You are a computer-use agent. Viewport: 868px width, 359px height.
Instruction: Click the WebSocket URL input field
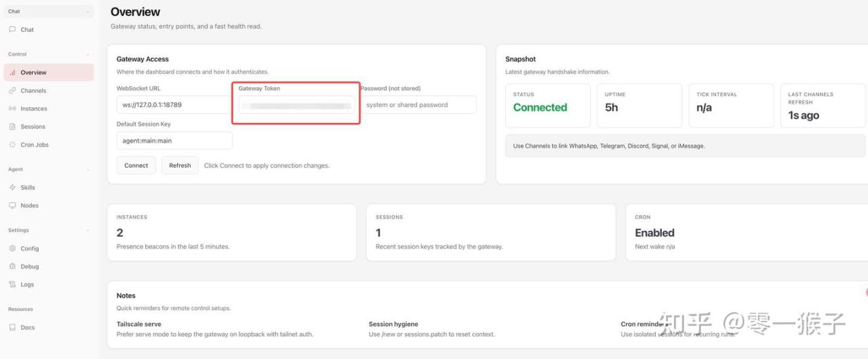tap(174, 105)
